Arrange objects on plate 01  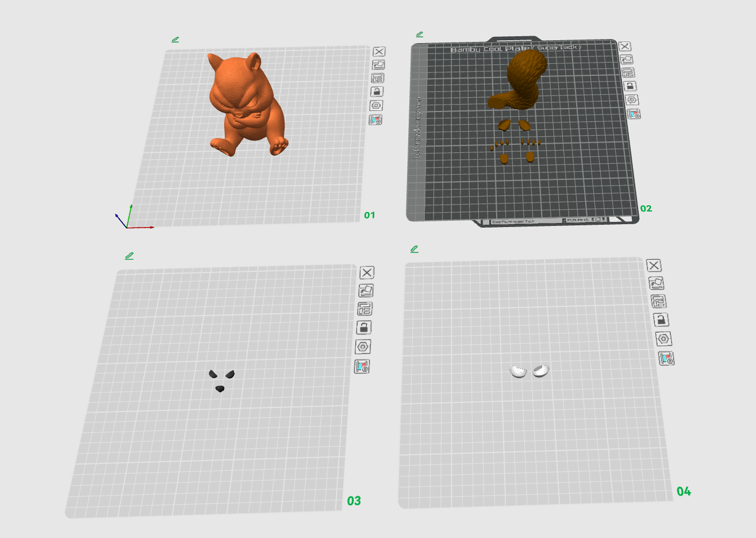(x=378, y=79)
